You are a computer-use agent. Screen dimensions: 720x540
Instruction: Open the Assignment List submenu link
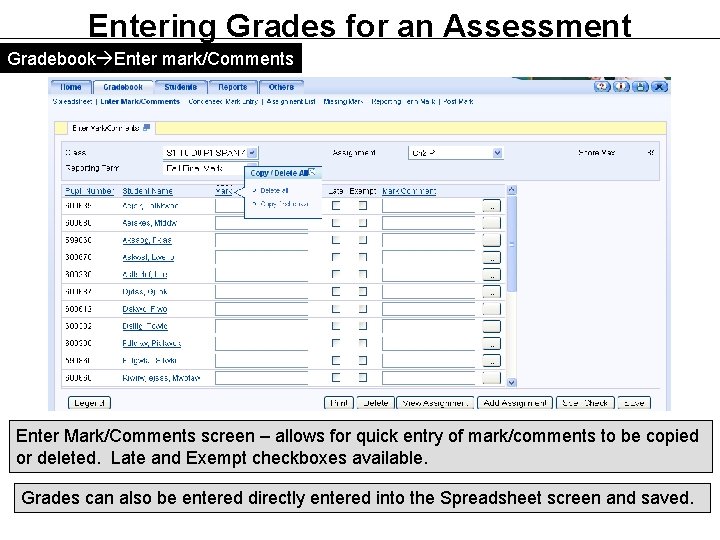291,101
